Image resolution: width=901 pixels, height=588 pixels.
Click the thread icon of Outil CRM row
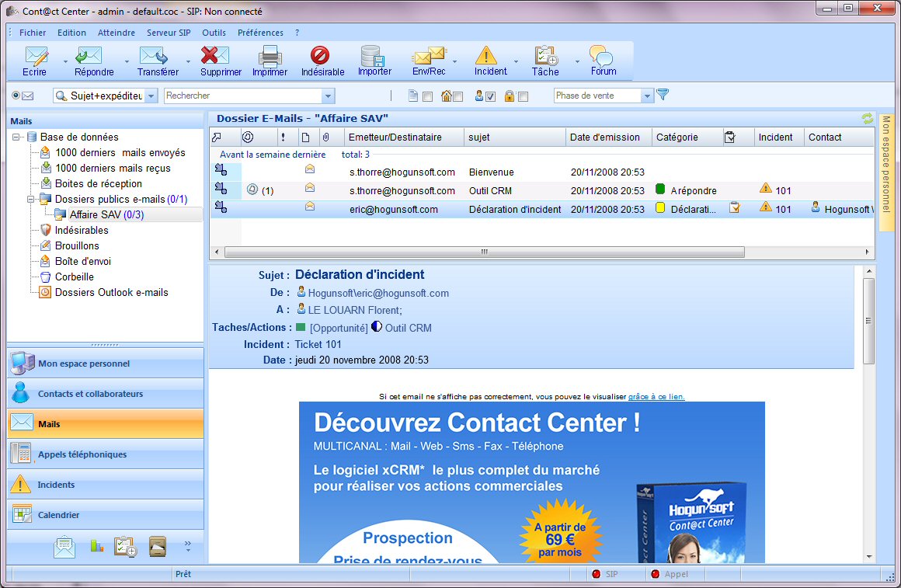(252, 189)
